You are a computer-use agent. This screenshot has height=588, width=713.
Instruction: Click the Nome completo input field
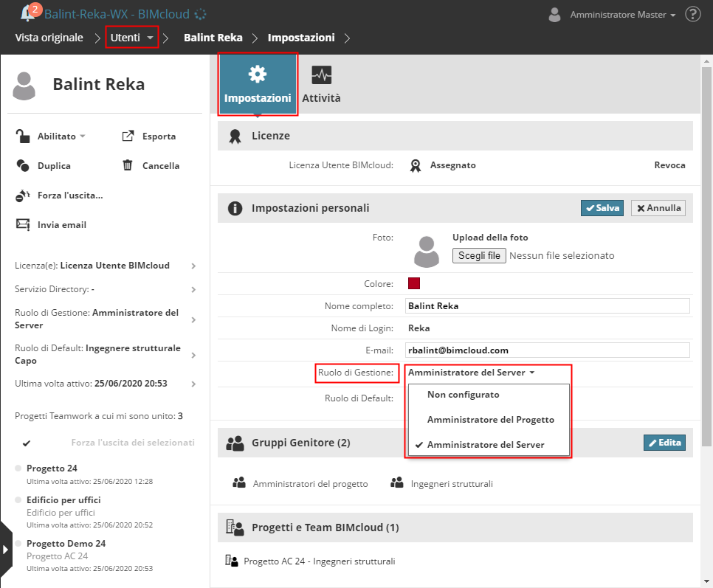point(547,306)
